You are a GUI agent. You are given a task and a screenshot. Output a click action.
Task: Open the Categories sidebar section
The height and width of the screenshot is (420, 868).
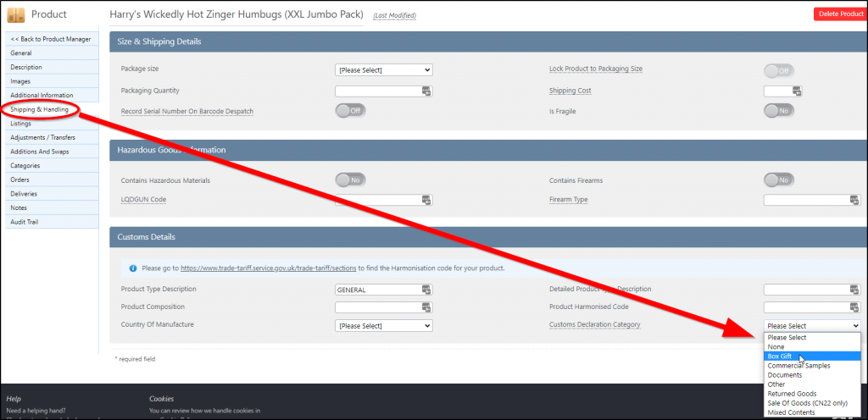(x=52, y=165)
